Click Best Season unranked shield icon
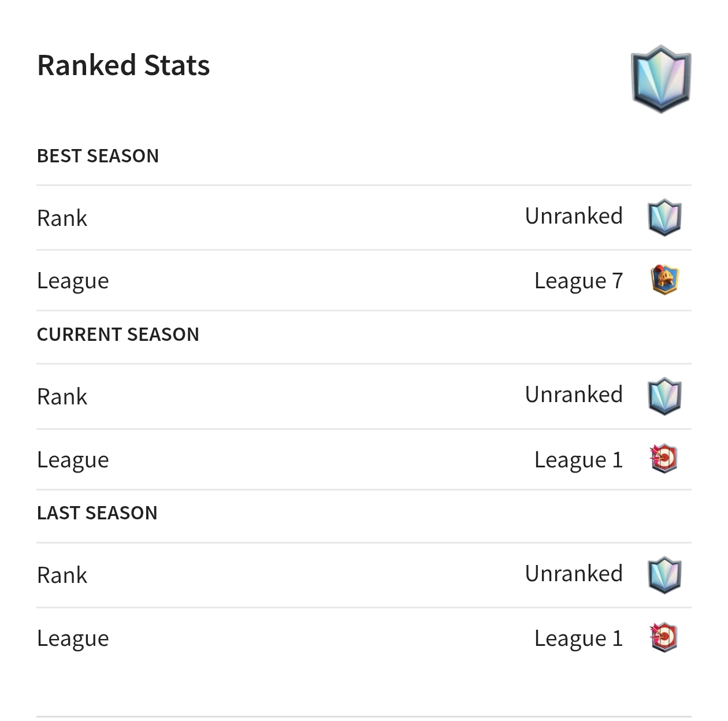The height and width of the screenshot is (721, 728). click(664, 218)
